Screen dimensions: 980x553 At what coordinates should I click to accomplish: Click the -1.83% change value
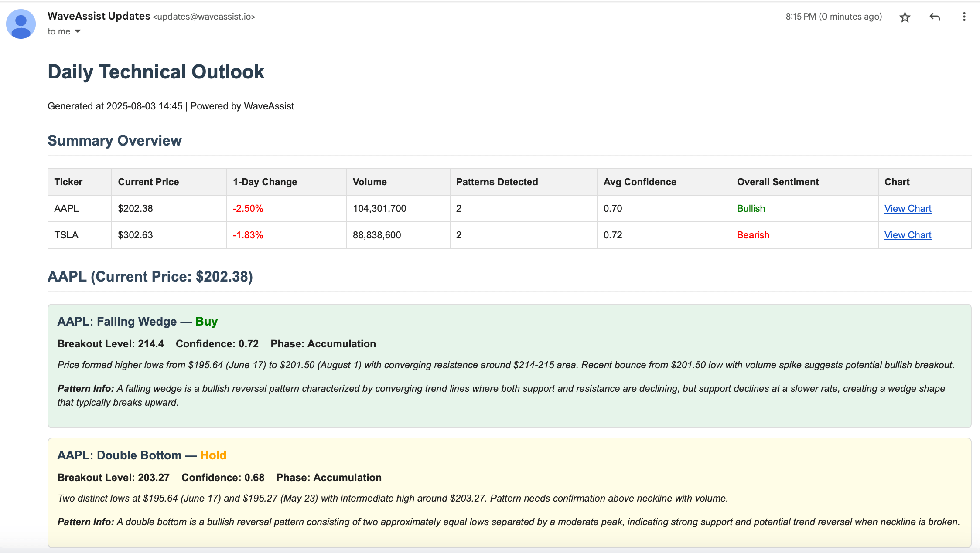tap(248, 235)
